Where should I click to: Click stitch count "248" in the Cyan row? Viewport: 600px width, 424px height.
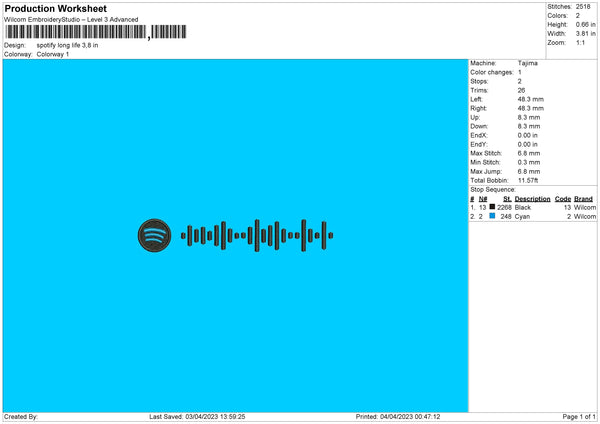pyautogui.click(x=506, y=217)
